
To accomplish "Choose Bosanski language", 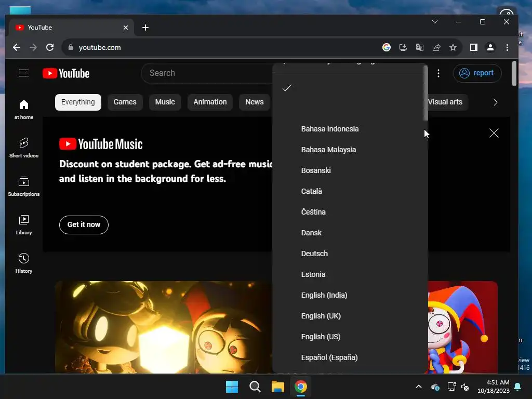I will (x=348, y=170).
